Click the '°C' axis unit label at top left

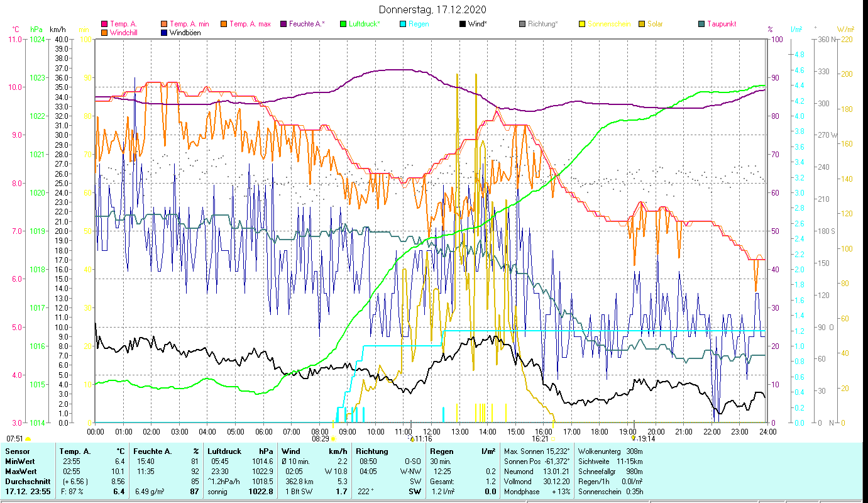(x=16, y=30)
